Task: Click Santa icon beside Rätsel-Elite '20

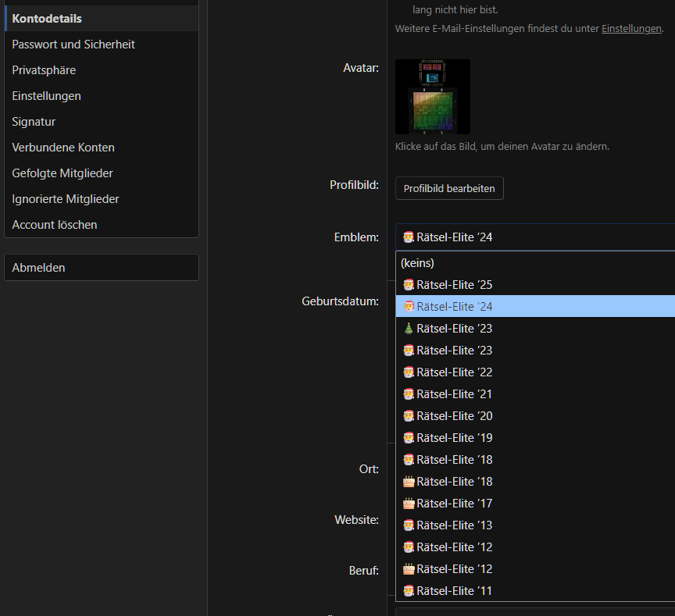Action: pos(409,416)
